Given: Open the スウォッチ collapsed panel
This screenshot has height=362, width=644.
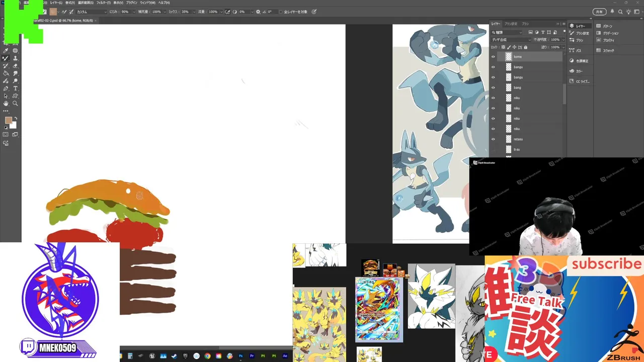Looking at the screenshot, I should click(x=605, y=50).
